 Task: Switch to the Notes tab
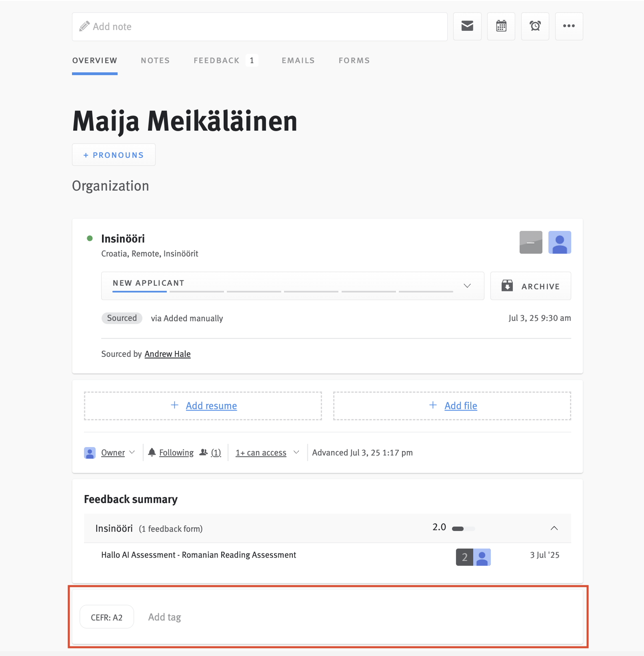(x=155, y=61)
